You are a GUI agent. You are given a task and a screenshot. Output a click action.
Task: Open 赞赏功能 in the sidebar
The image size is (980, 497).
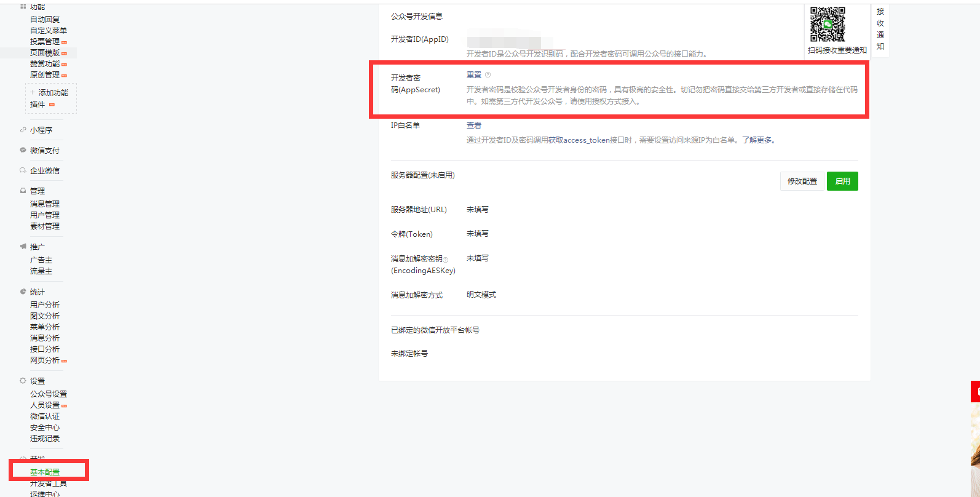point(45,64)
